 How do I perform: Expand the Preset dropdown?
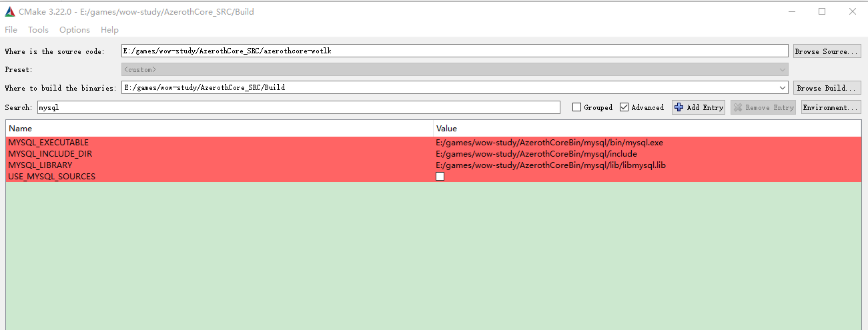[x=782, y=69]
